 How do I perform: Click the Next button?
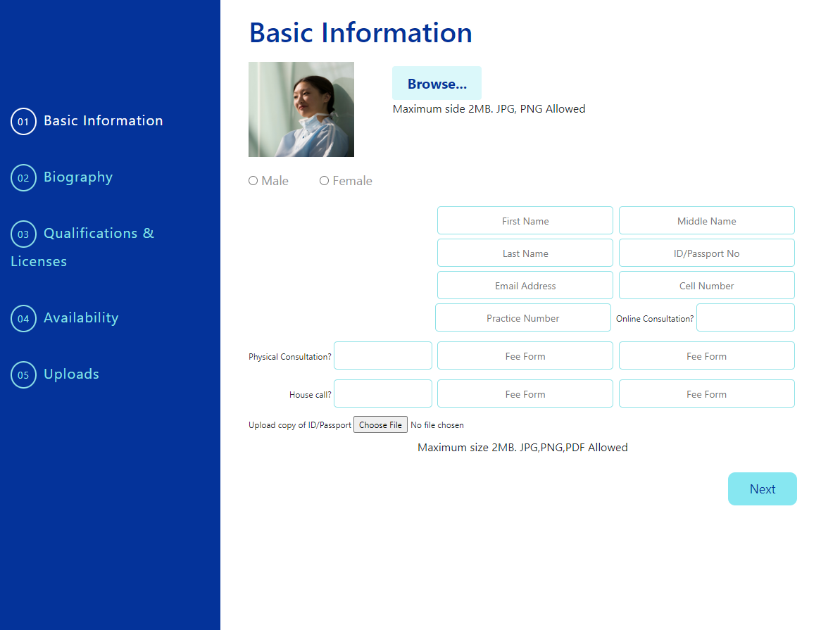[762, 489]
